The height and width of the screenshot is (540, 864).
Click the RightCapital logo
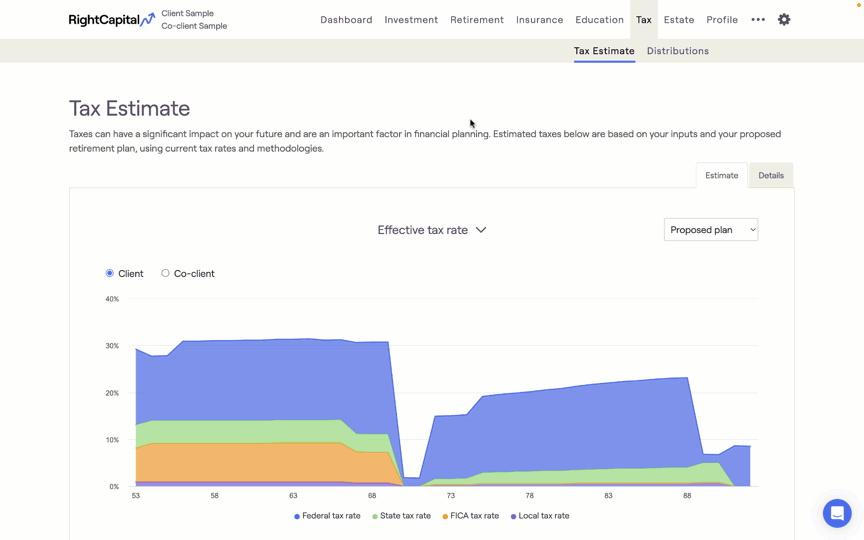pyautogui.click(x=111, y=20)
